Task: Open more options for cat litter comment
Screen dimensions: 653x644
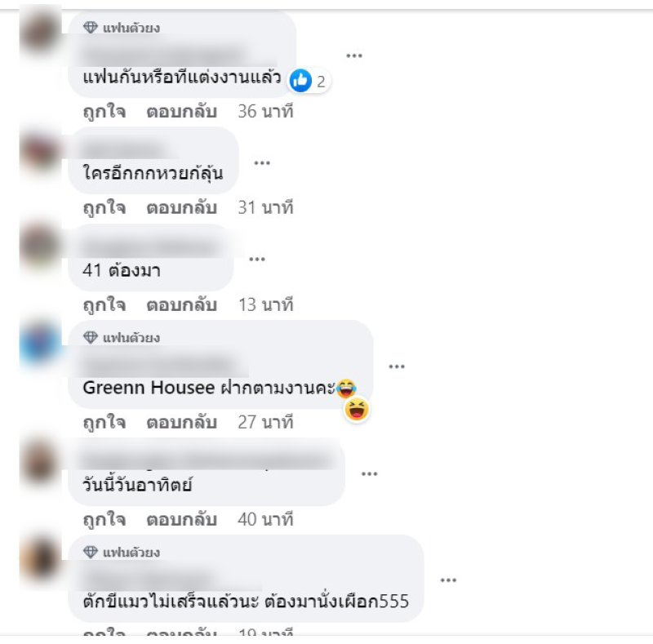Action: (x=448, y=580)
